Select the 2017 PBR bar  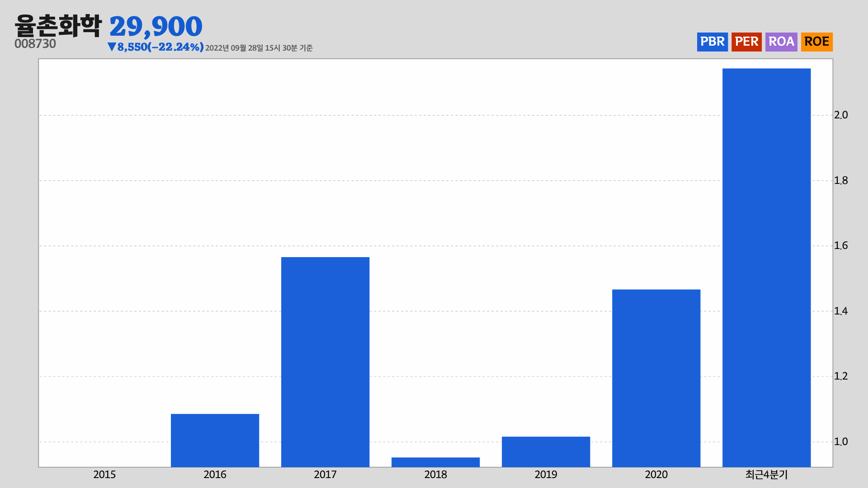point(325,362)
